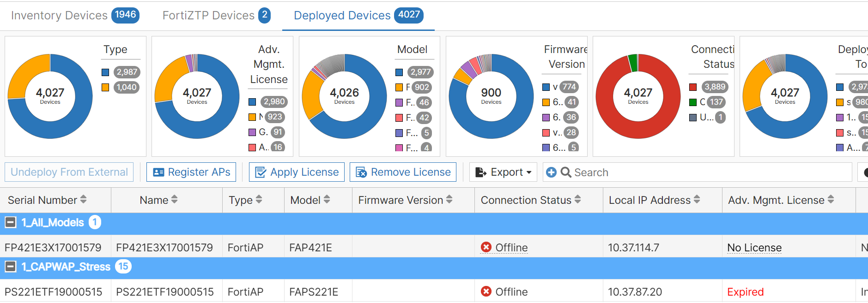Click the magnifier search icon
The image size is (868, 303).
pos(566,172)
